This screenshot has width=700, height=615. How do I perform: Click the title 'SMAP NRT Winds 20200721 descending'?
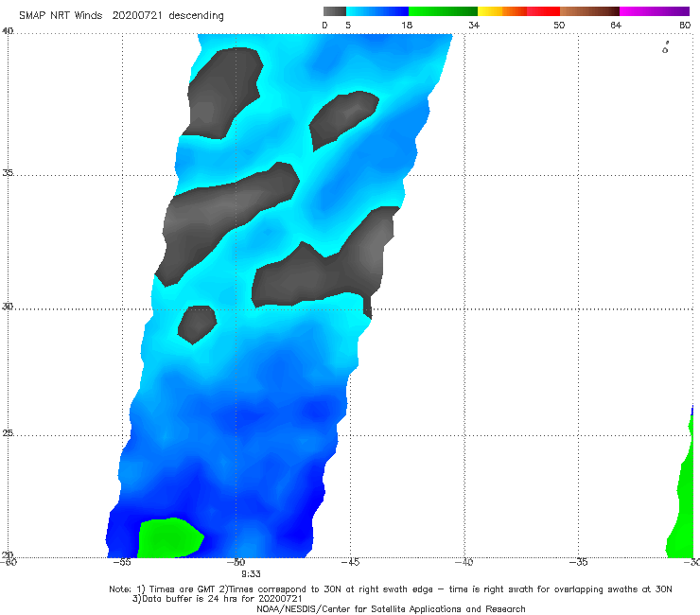121,16
